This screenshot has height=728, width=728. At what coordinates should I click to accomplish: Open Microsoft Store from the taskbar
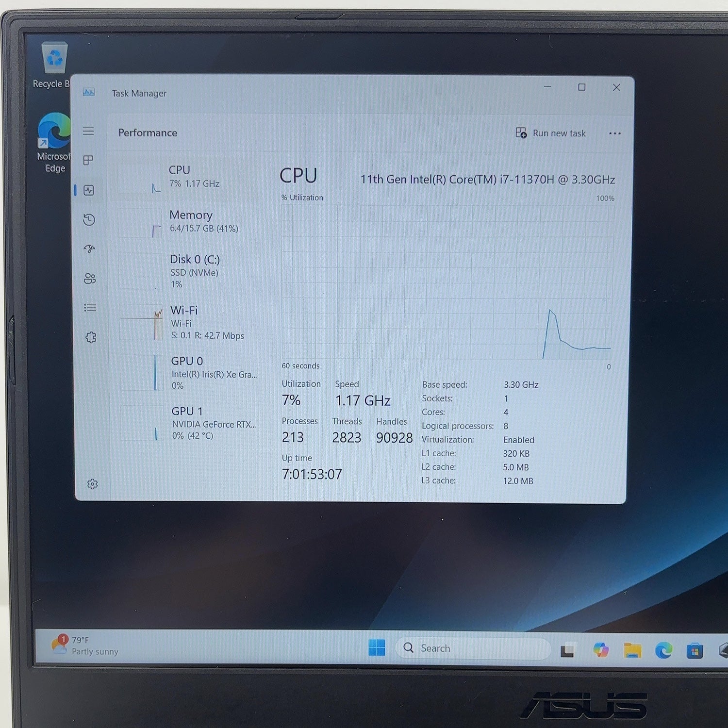click(695, 650)
